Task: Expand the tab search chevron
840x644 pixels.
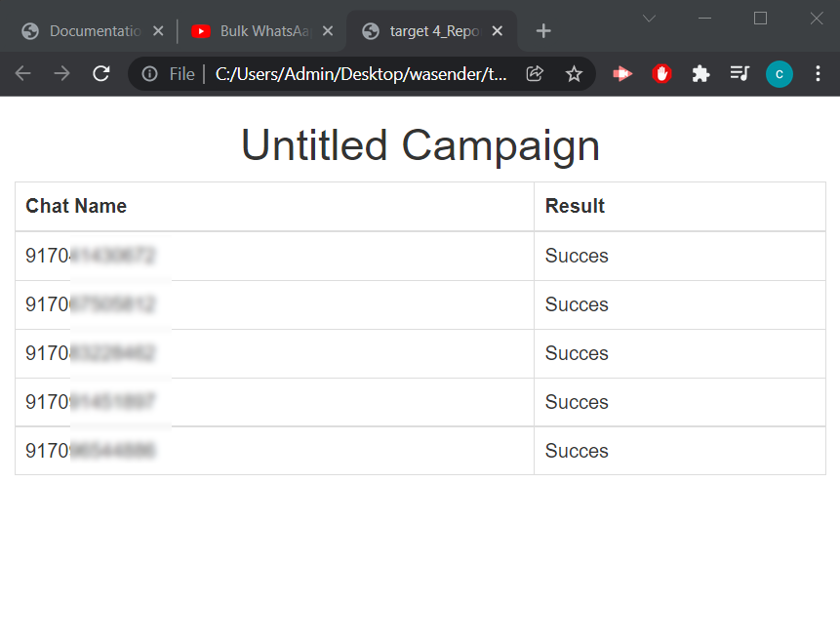Action: click(x=649, y=19)
